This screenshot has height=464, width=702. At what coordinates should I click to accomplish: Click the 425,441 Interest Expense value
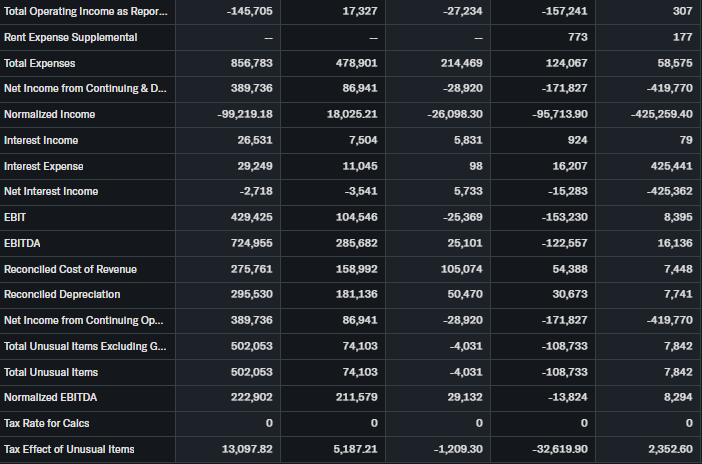pyautogui.click(x=671, y=166)
